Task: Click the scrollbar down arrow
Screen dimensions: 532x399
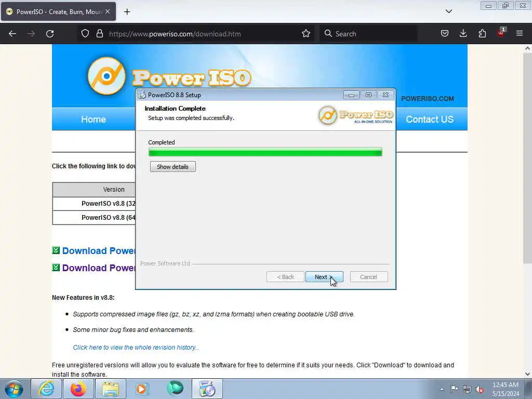Action: click(x=527, y=374)
